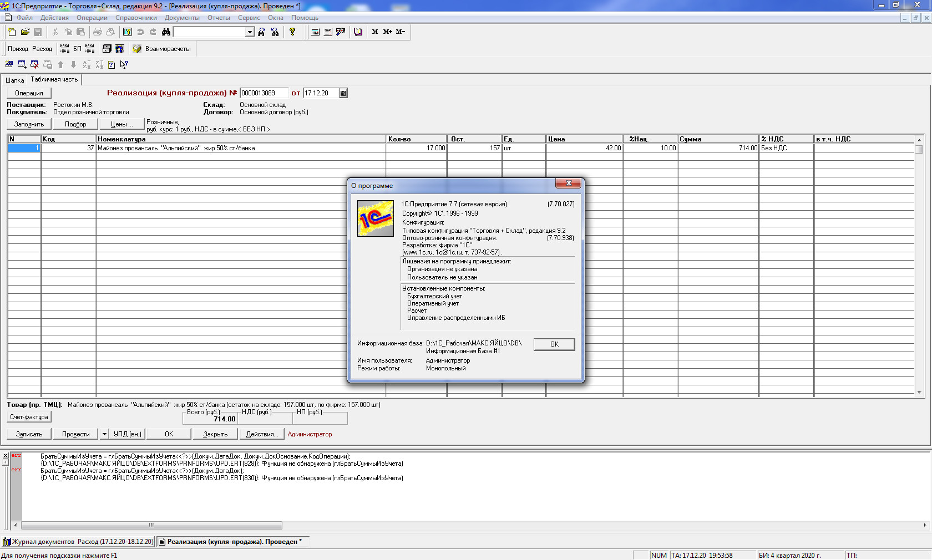The width and height of the screenshot is (932, 560).
Task: Click the date field 17.12.20
Action: pyautogui.click(x=321, y=93)
